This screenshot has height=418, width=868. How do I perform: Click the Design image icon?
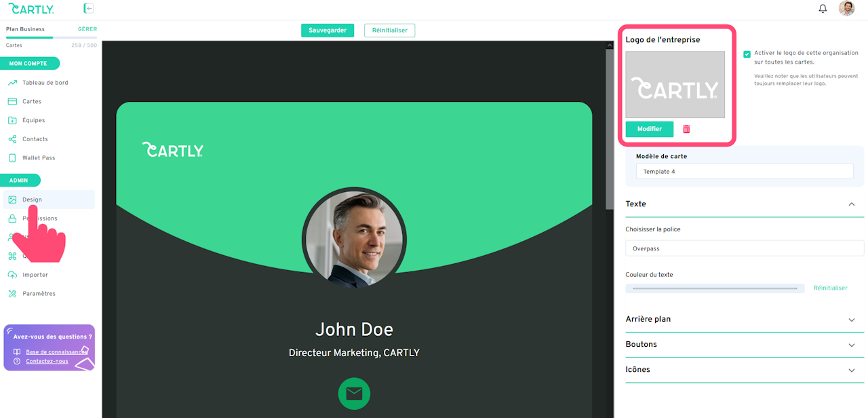click(x=12, y=199)
